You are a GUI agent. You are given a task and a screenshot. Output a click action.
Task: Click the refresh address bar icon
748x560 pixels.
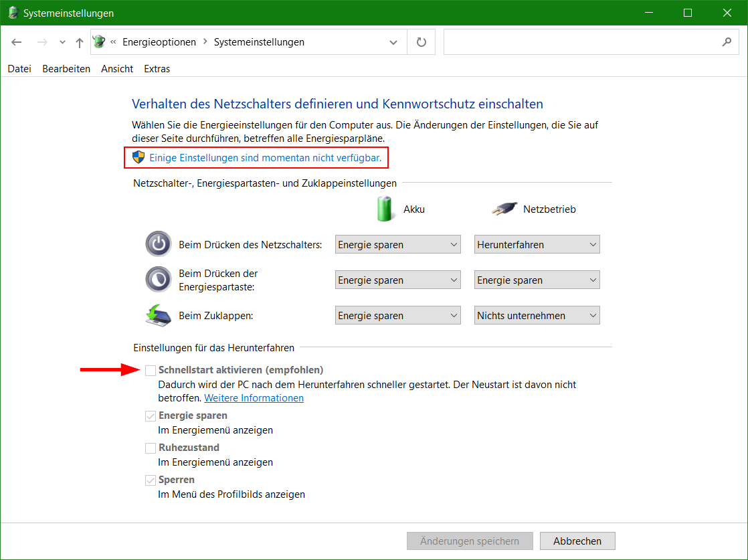pos(421,42)
